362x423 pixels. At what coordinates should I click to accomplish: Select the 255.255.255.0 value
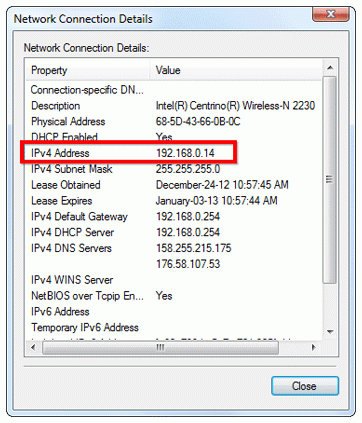188,169
